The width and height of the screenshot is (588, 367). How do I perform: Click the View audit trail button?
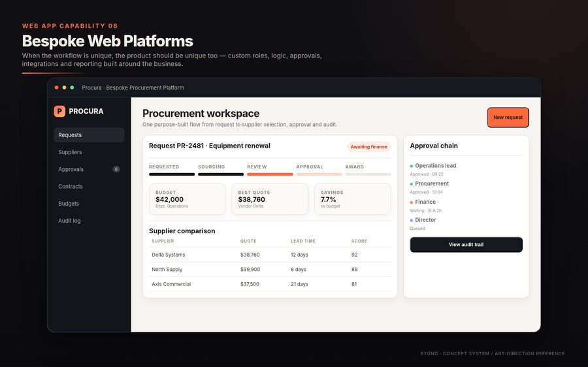466,244
